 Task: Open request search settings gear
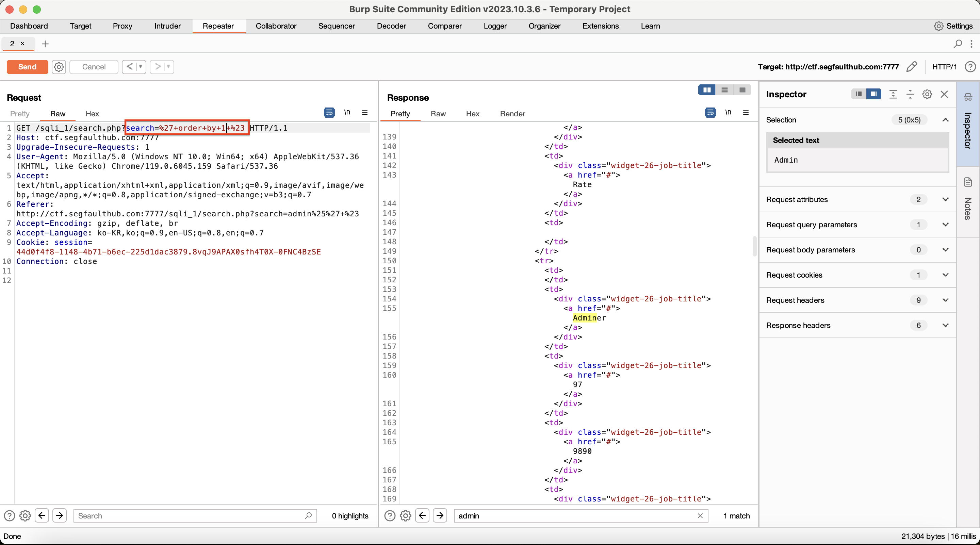(25, 516)
